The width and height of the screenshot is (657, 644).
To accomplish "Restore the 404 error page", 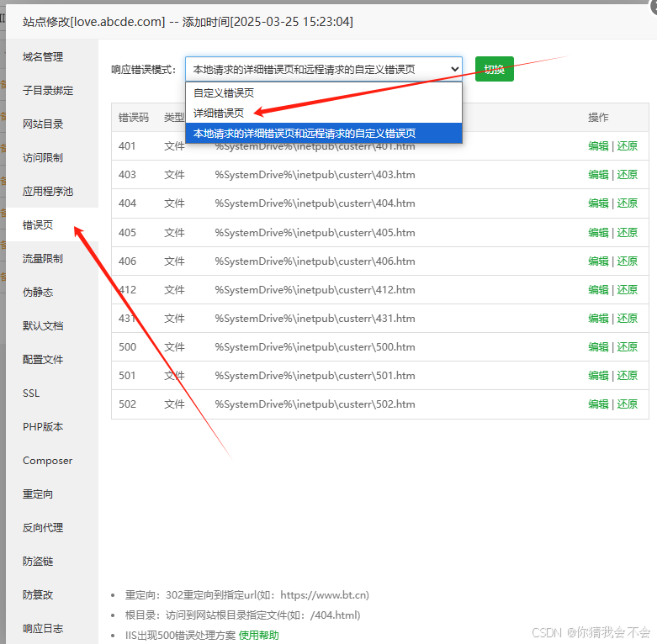I will coord(627,203).
